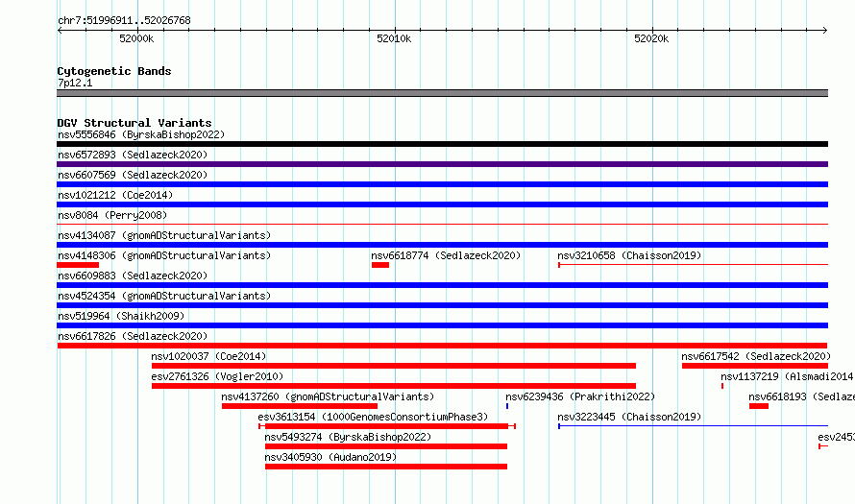Select the red bar under esv2761326

394,386
